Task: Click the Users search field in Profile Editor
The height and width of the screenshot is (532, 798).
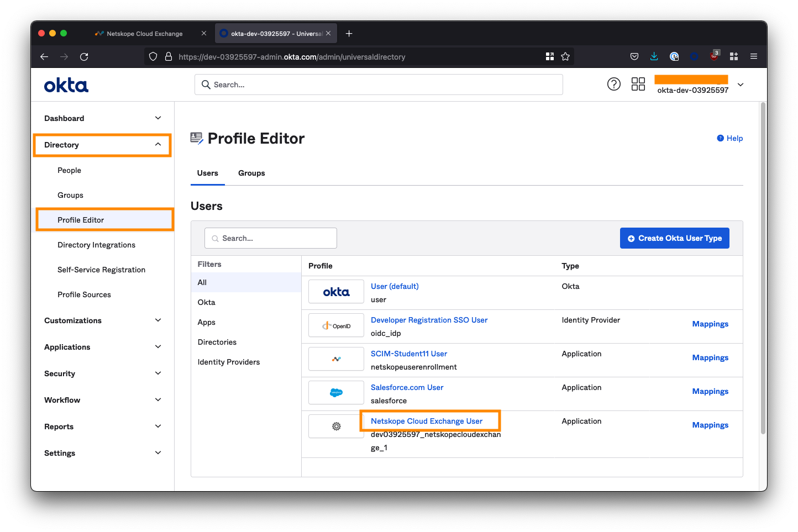Action: click(x=270, y=238)
